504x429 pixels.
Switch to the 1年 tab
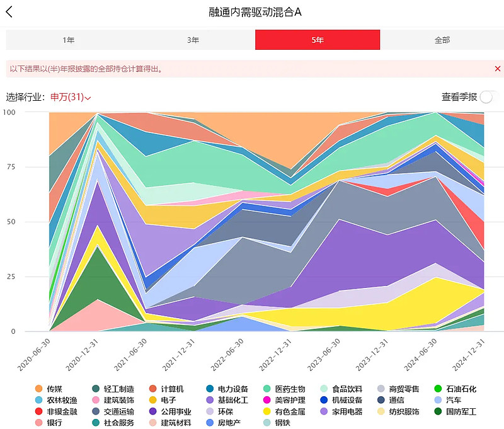click(x=69, y=40)
